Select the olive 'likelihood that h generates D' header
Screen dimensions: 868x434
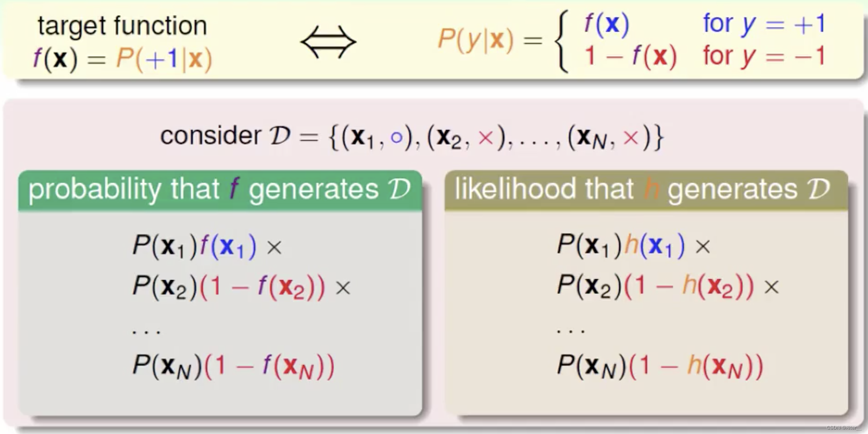click(x=646, y=190)
